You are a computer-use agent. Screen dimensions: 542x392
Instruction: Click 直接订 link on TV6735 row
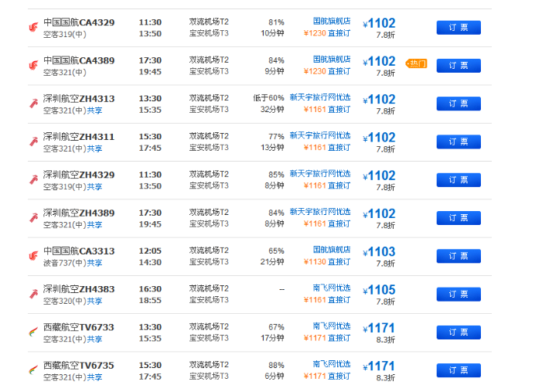pos(339,376)
